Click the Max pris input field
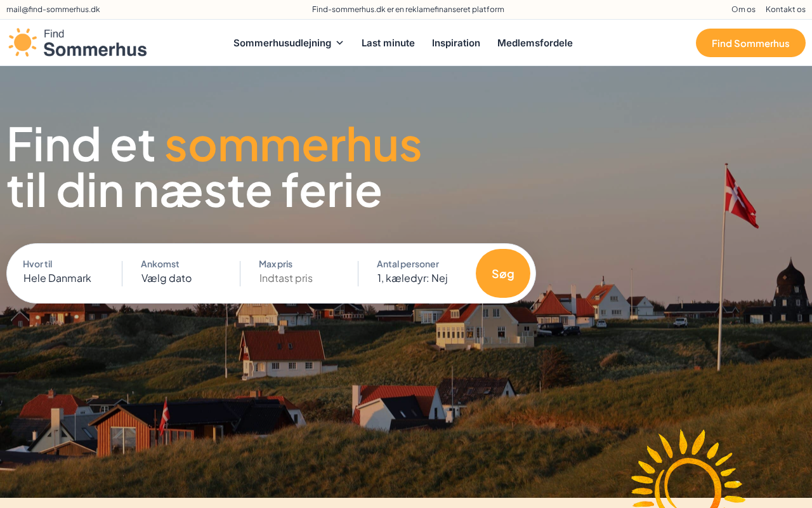Image resolution: width=812 pixels, height=508 pixels. click(300, 278)
